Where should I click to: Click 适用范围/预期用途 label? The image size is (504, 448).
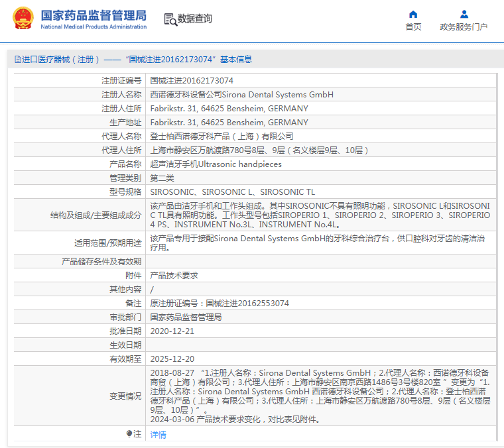click(107, 243)
